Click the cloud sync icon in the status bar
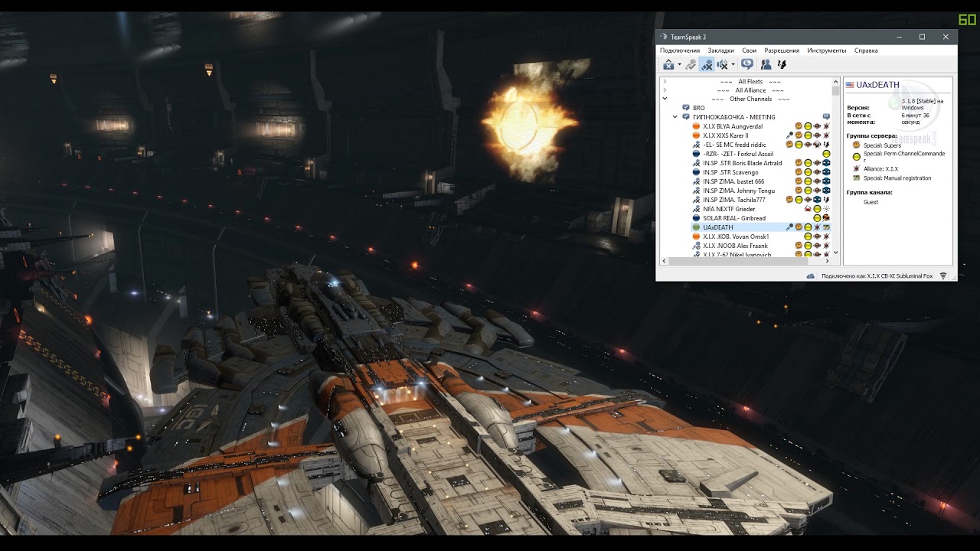The image size is (980, 551). click(811, 275)
